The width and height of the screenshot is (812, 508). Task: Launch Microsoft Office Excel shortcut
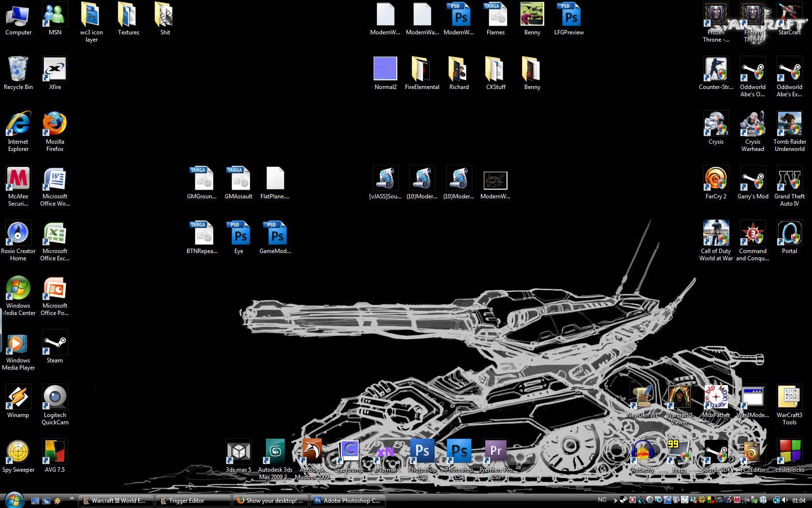(55, 241)
